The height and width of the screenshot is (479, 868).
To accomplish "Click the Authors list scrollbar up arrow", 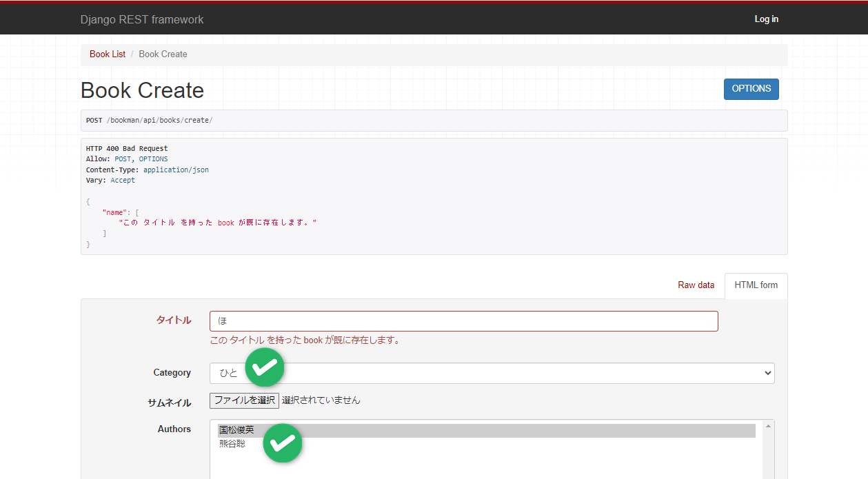I will click(768, 427).
